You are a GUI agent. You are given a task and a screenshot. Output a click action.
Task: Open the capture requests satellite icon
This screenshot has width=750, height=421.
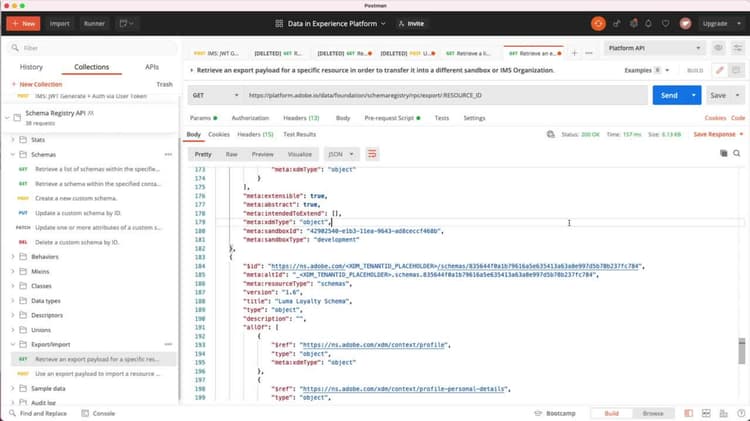tap(617, 23)
